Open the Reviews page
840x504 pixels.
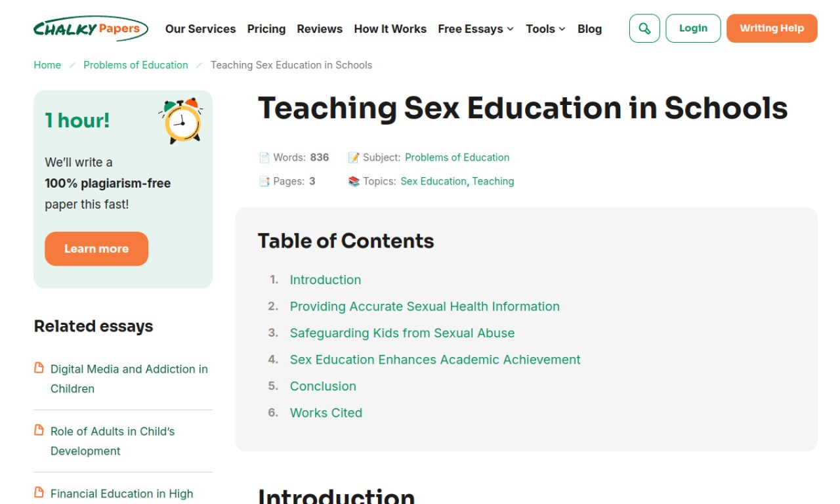(320, 29)
